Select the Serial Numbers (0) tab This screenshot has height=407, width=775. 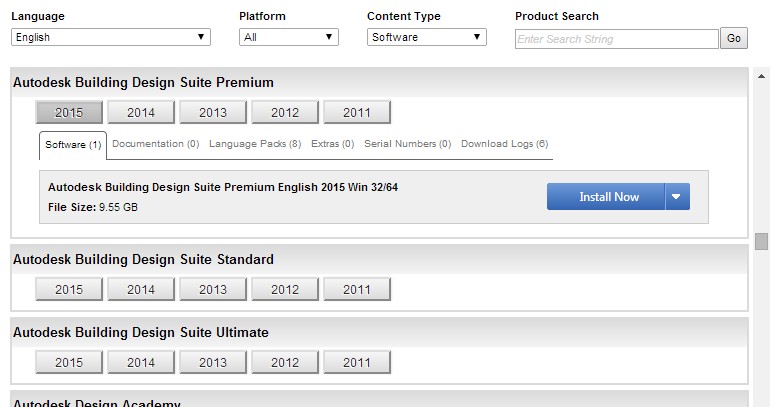(x=408, y=144)
